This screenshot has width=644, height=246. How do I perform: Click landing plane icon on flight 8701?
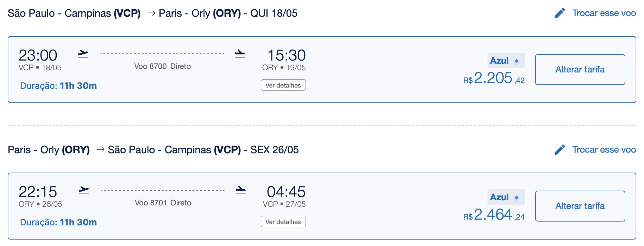coord(241,190)
